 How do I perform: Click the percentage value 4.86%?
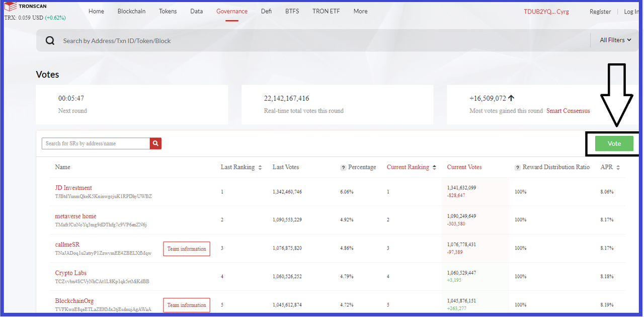[347, 248]
